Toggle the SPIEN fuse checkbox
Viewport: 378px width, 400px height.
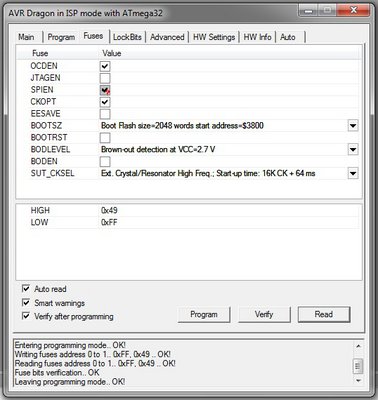[105, 90]
